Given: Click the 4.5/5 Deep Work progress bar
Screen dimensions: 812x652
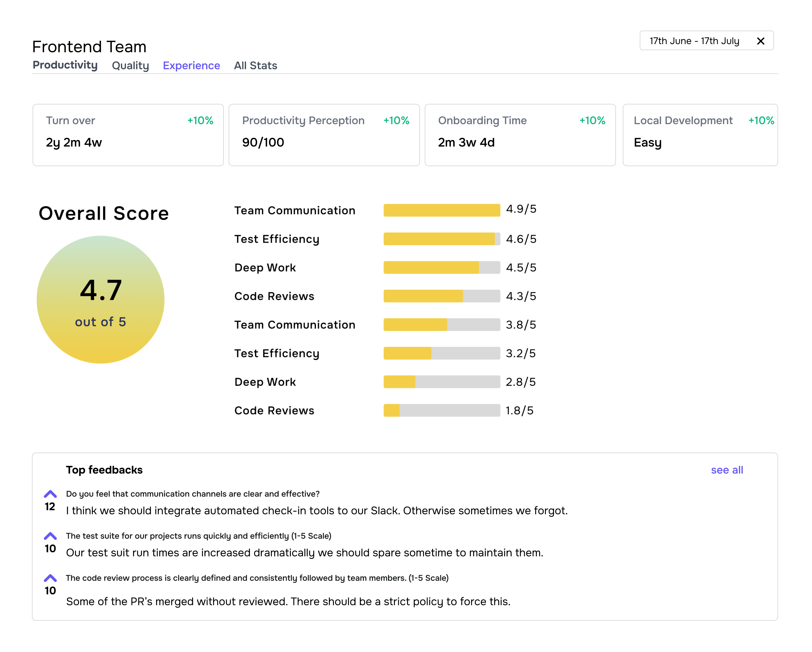Looking at the screenshot, I should (x=442, y=268).
